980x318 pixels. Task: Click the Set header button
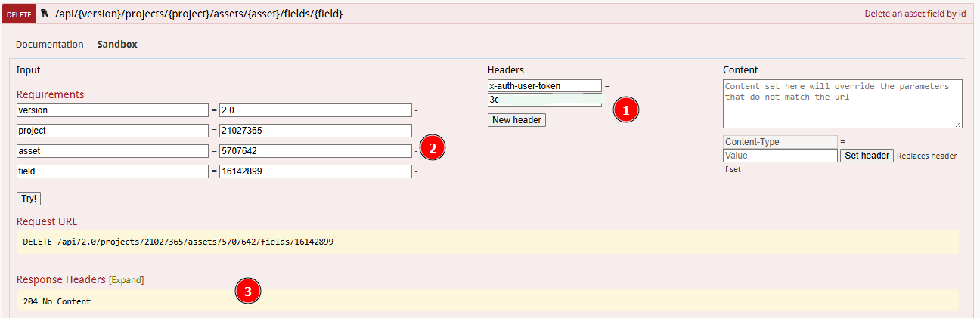point(867,156)
